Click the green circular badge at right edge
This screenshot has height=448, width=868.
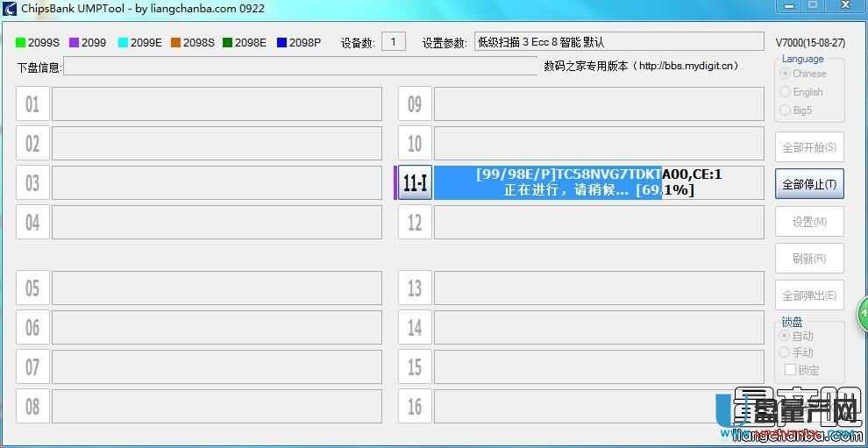coord(863,314)
